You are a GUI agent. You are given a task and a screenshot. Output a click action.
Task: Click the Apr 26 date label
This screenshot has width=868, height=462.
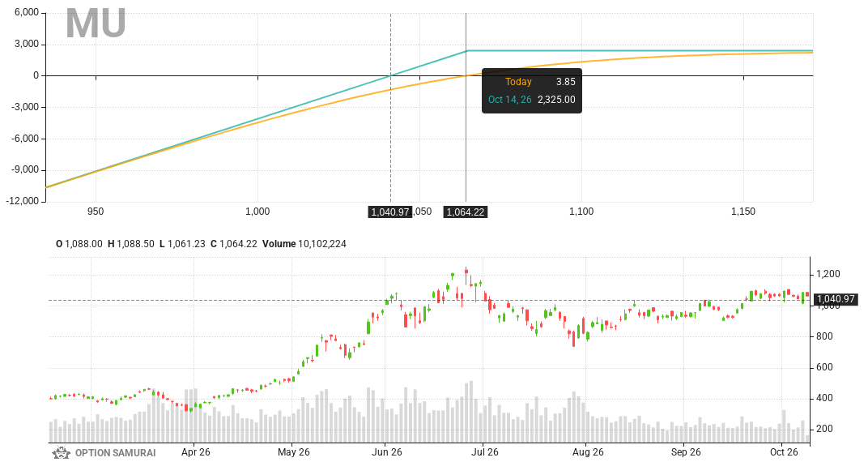pyautogui.click(x=195, y=452)
